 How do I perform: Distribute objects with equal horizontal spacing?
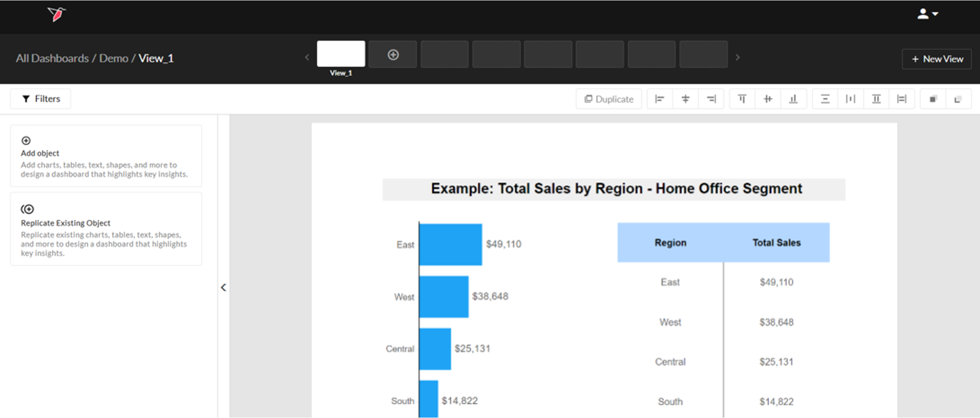pos(850,99)
